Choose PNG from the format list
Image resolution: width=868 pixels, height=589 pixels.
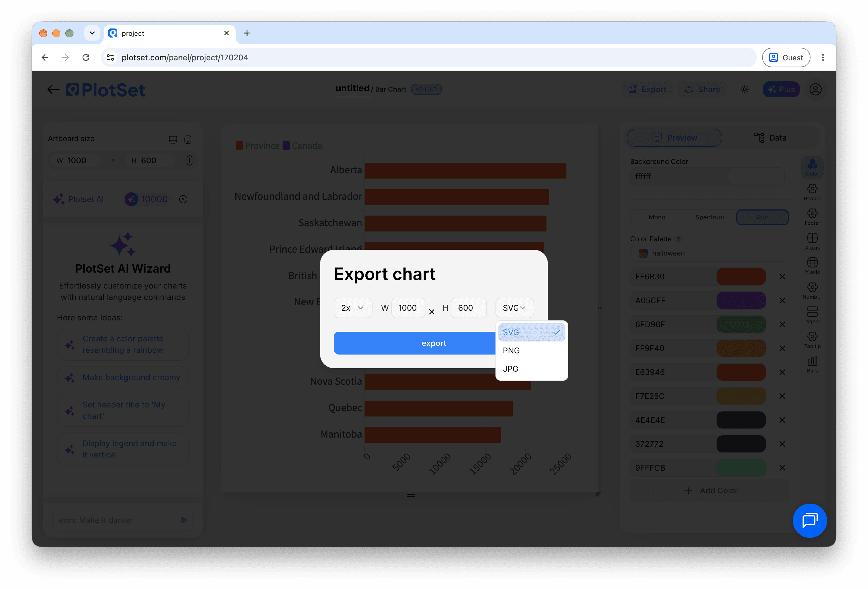pos(532,351)
